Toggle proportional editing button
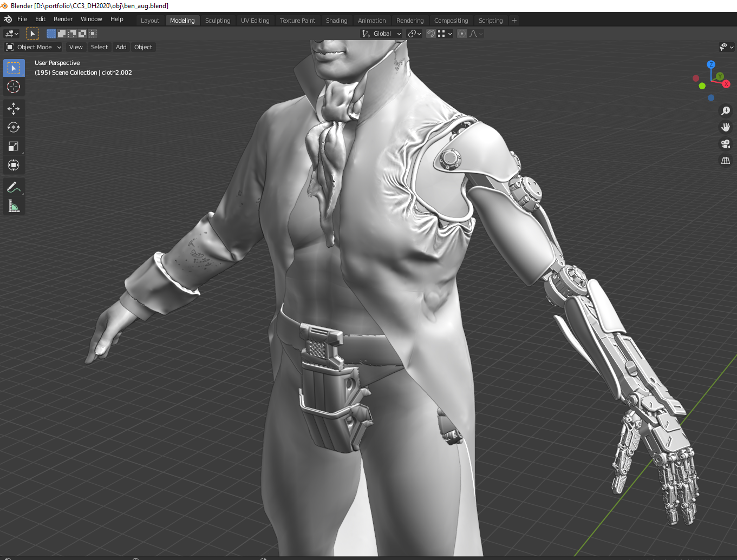Viewport: 737px width, 560px height. point(462,34)
